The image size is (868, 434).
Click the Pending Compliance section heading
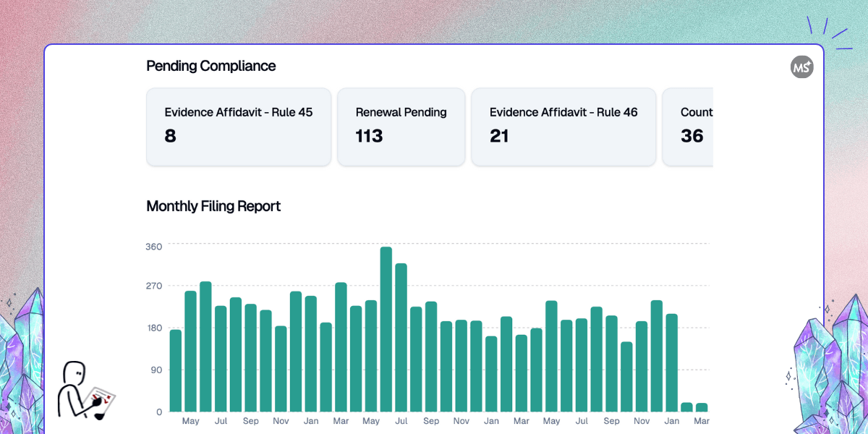[210, 66]
